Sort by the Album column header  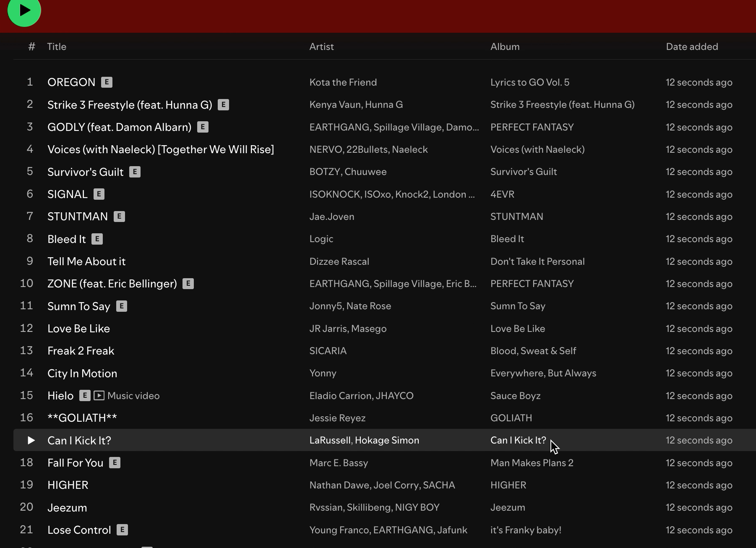[x=505, y=47]
